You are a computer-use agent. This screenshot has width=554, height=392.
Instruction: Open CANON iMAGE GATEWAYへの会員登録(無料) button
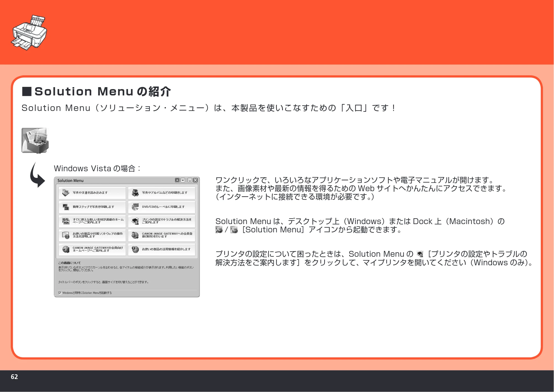162,235
